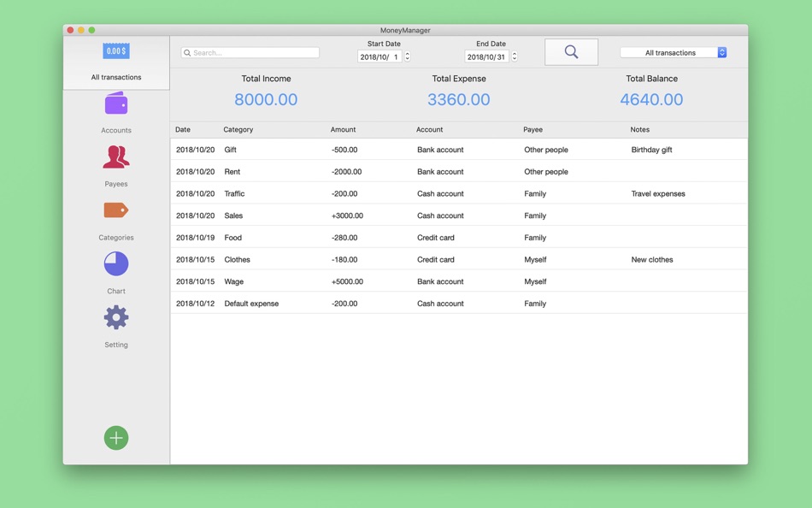Click the magnifier search button
Image resolution: width=812 pixels, height=508 pixels.
[571, 52]
